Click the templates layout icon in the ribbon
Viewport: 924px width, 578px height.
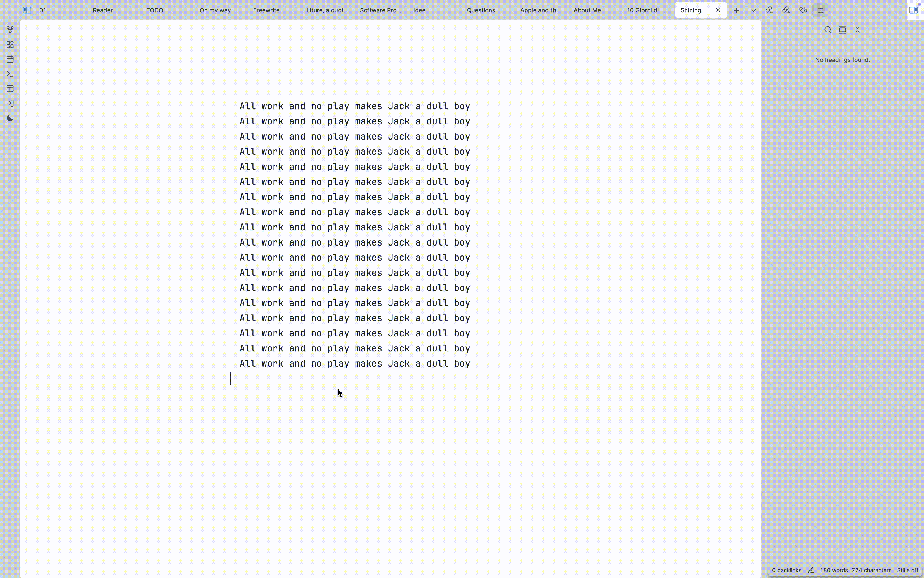10,89
